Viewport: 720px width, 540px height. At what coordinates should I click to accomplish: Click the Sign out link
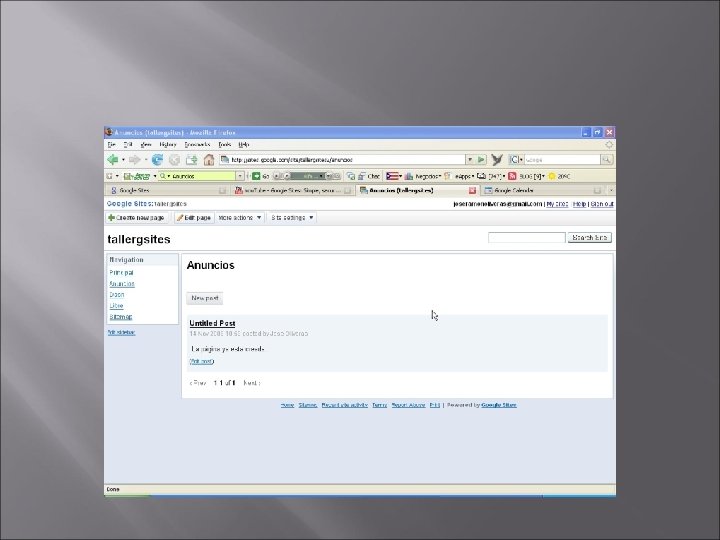[602, 204]
